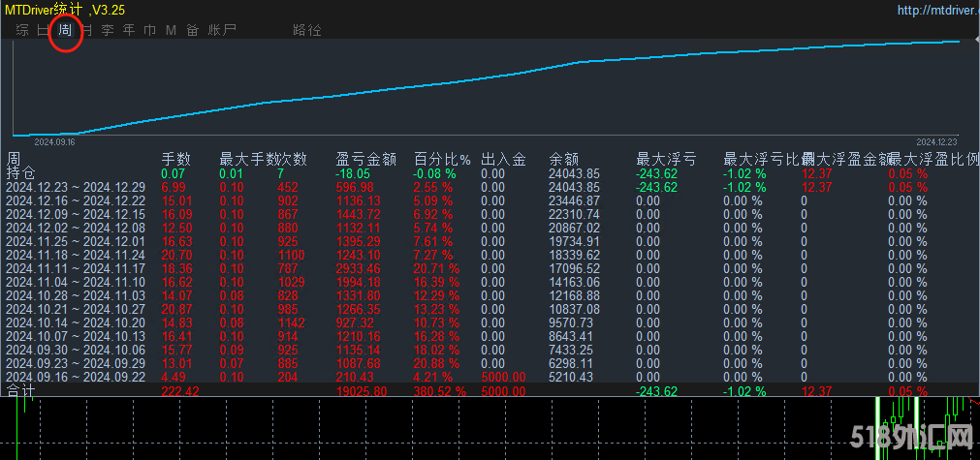The image size is (980, 460).
Task: Open the M tab
Action: pos(172,30)
